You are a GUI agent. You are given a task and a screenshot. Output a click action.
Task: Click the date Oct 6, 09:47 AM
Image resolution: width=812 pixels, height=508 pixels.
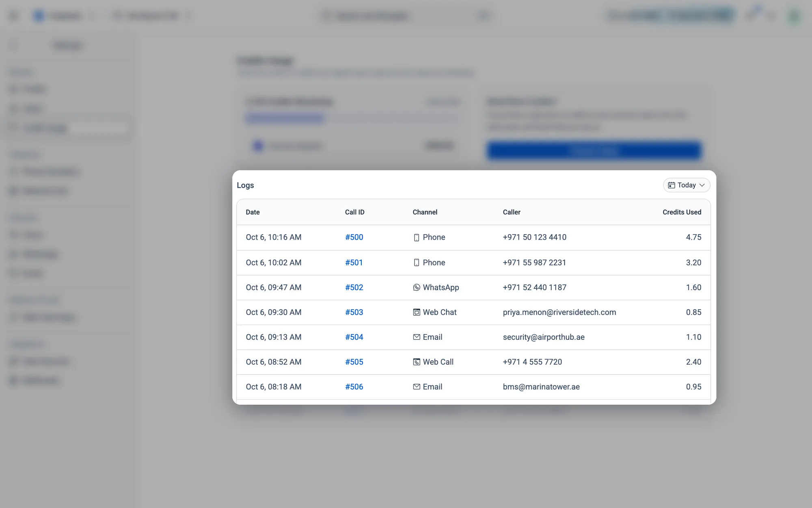click(x=274, y=287)
